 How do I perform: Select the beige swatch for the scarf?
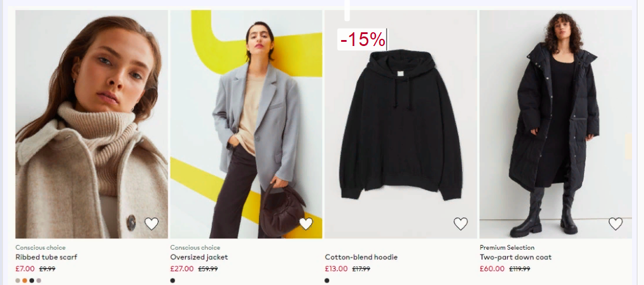pos(18,280)
